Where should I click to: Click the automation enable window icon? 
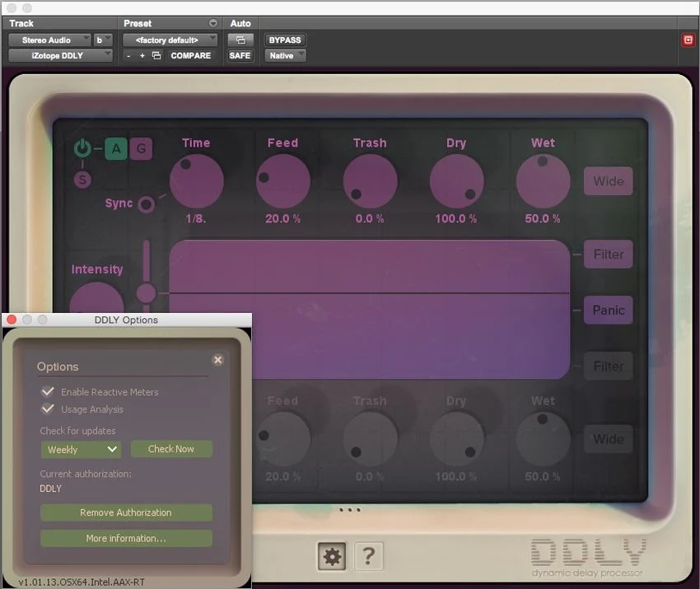pyautogui.click(x=240, y=40)
